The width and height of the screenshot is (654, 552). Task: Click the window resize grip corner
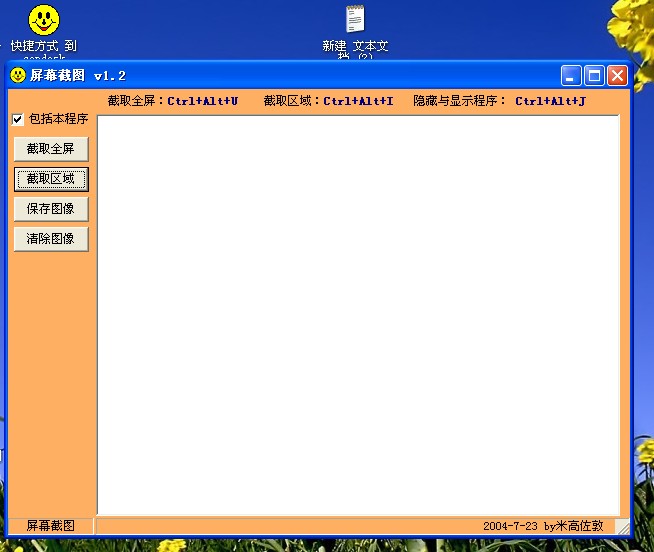[623, 527]
